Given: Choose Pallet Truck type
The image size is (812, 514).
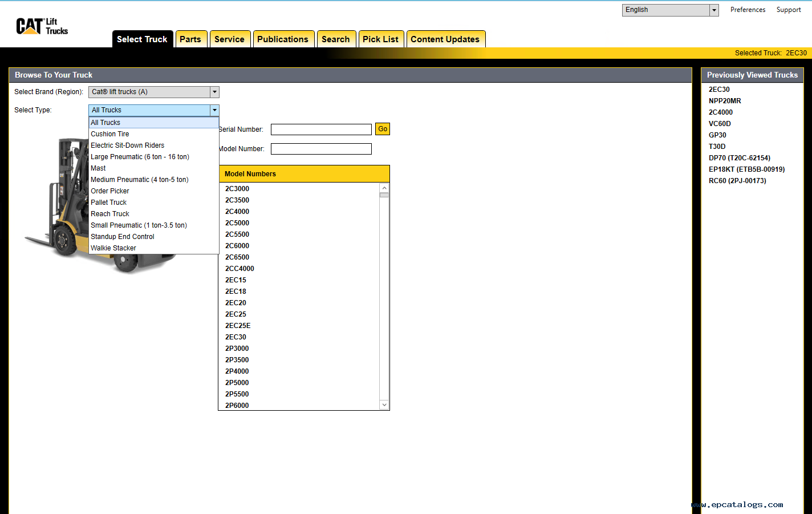Looking at the screenshot, I should click(x=154, y=203).
